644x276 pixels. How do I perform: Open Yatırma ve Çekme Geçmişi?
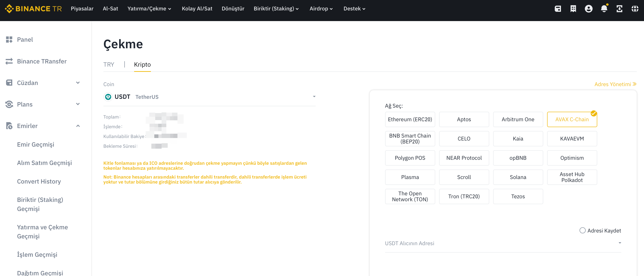pyautogui.click(x=42, y=232)
